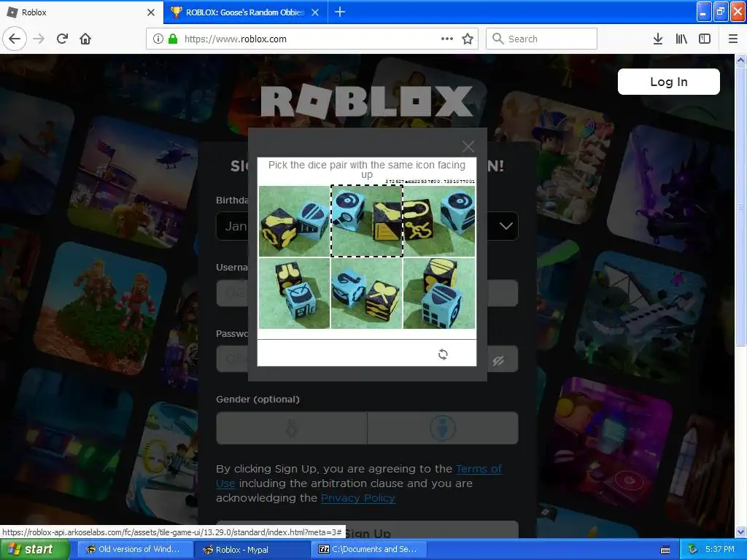The width and height of the screenshot is (747, 560).
Task: Close the captcha dialog with X
Action: coord(468,146)
